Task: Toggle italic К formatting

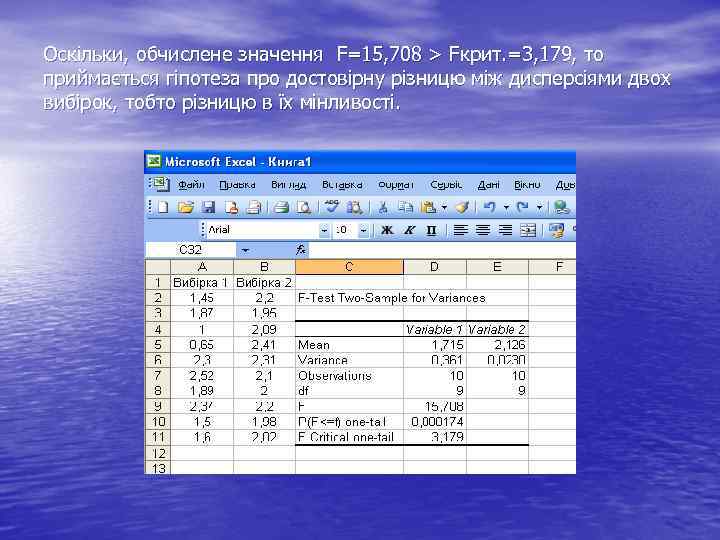Action: pyautogui.click(x=409, y=230)
